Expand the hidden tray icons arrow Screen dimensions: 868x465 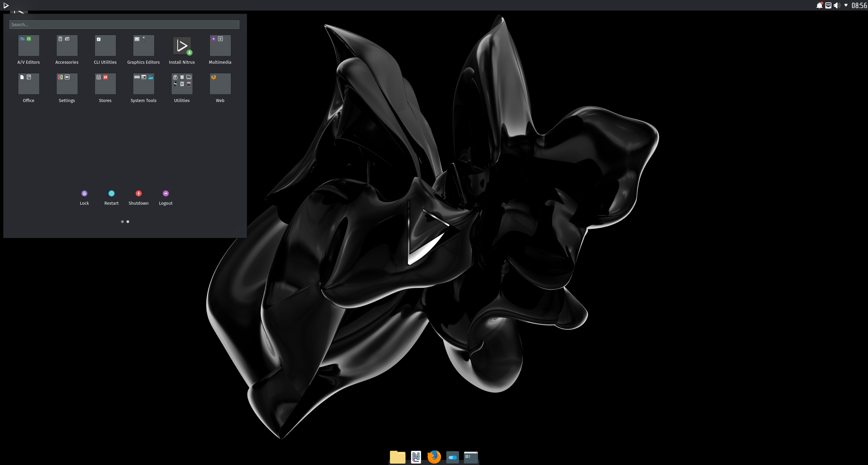[846, 5]
